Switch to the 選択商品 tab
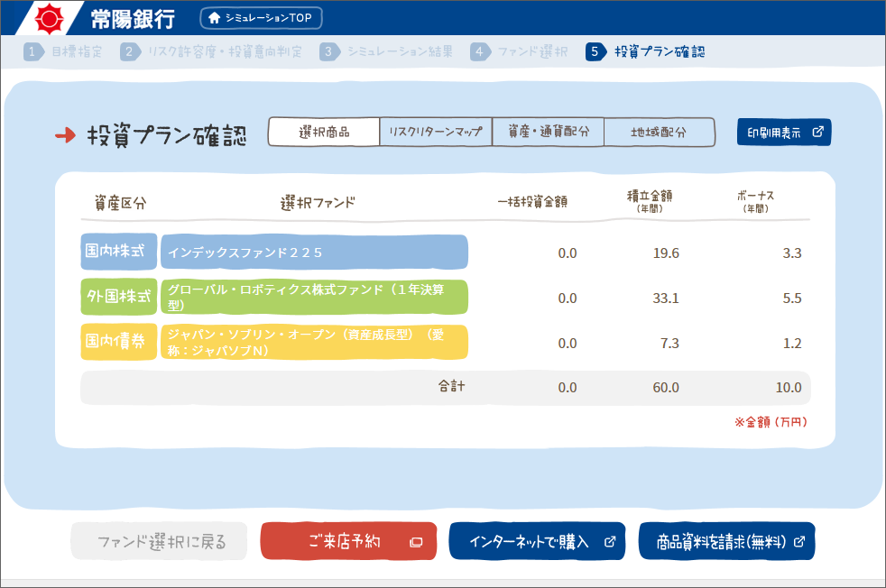 (324, 133)
